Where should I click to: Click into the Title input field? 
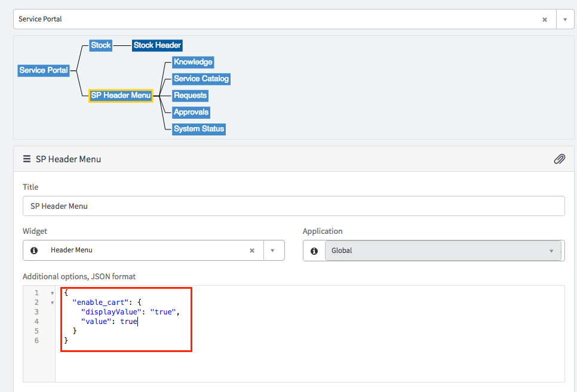click(x=294, y=206)
